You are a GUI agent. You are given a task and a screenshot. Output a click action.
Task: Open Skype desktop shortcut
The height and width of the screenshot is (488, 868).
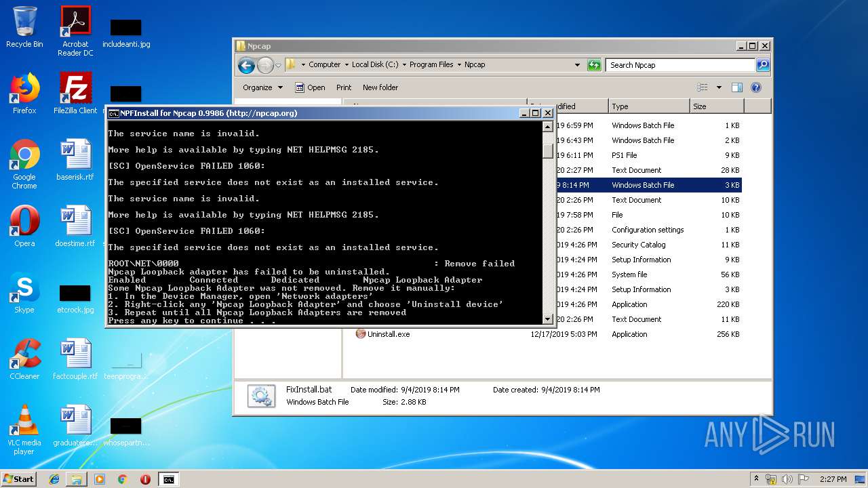click(x=24, y=293)
